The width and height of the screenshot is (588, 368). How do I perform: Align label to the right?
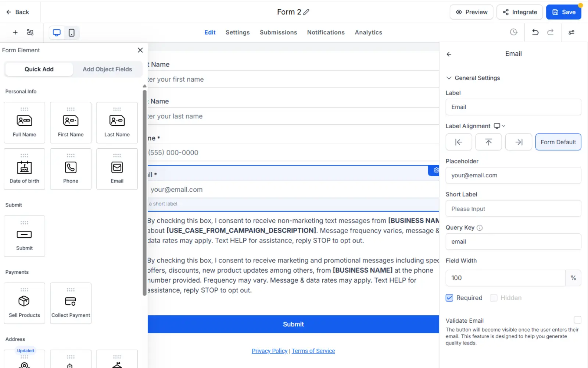tap(519, 142)
